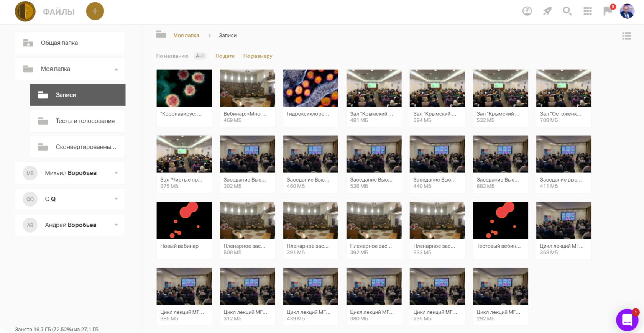Open Заседание Выс... 440 МБ file
The height and width of the screenshot is (333, 644).
(x=437, y=164)
